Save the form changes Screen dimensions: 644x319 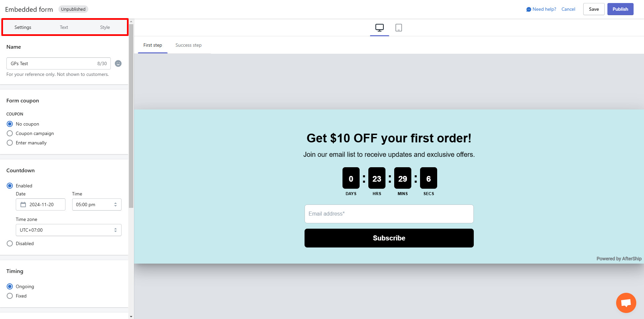click(x=593, y=9)
